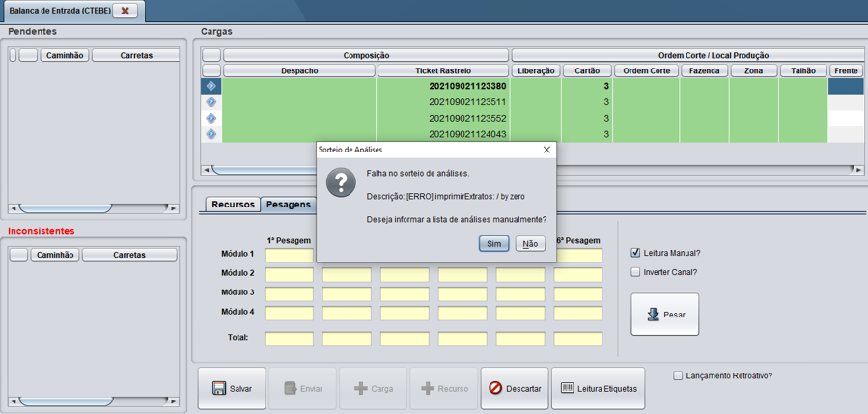Click row icon for ticket 202109021123552
868x414 pixels.
[210, 118]
